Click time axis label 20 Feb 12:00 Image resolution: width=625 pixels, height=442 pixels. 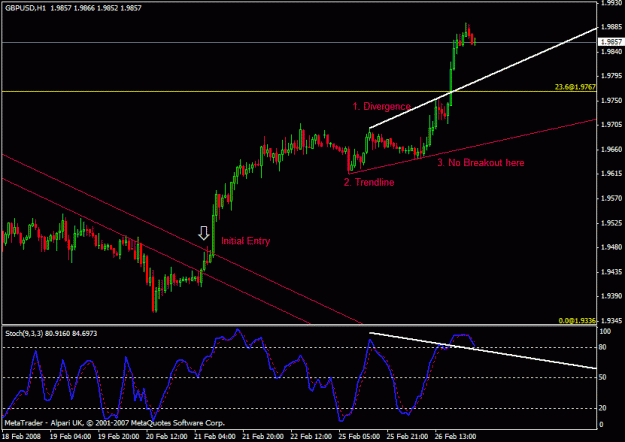[167, 436]
